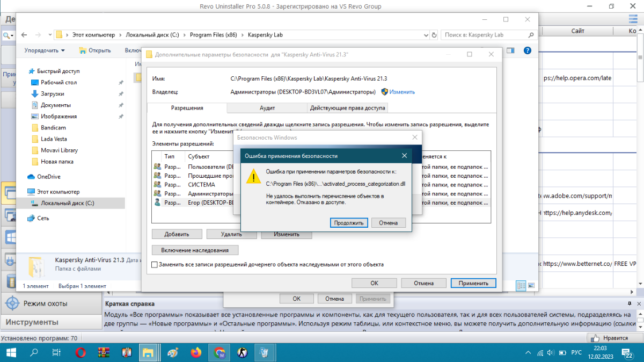Click the Explorer search field 'Поиск в: Kaspersky Lab'
The height and width of the screenshot is (362, 644).
coord(488,35)
